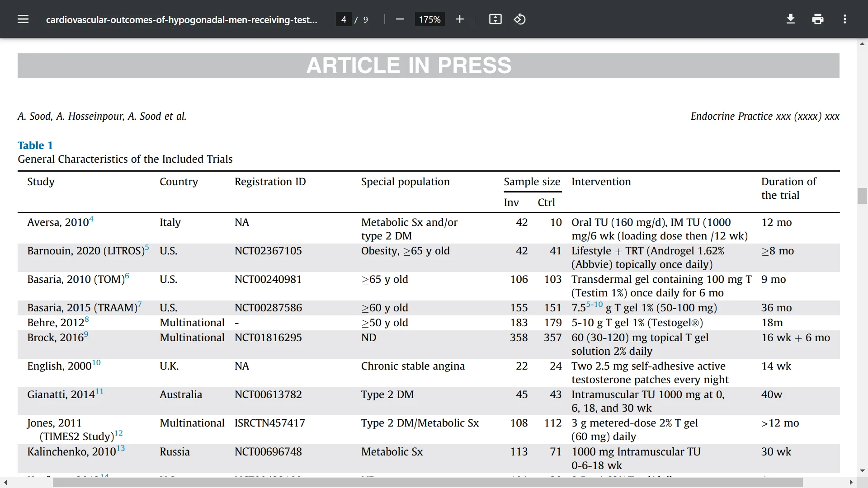Open reference 6 after Basaria TOM
This screenshot has width=868, height=488.
pyautogui.click(x=127, y=276)
